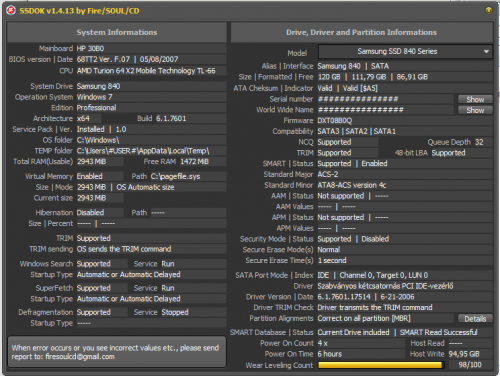
Task: Click Drive, Driver and Partition Informations header
Action: click(x=362, y=32)
